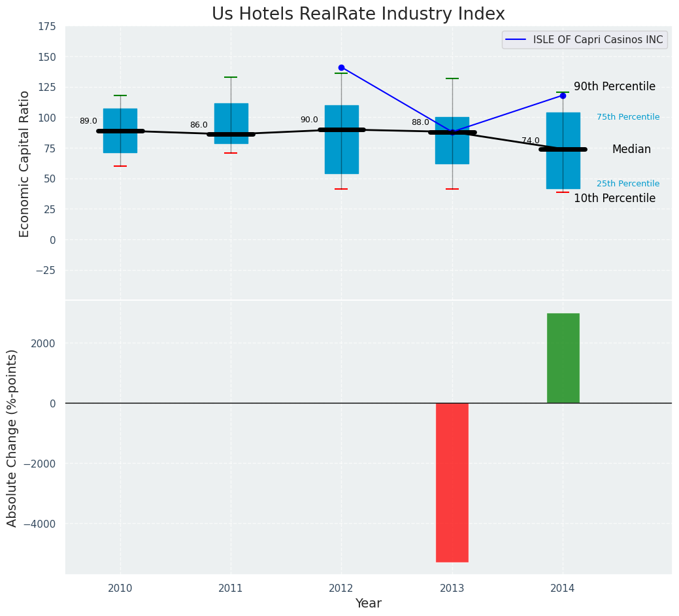
Task: Click the chart title Us Hotels RealRate Industry Index
Action: click(358, 14)
